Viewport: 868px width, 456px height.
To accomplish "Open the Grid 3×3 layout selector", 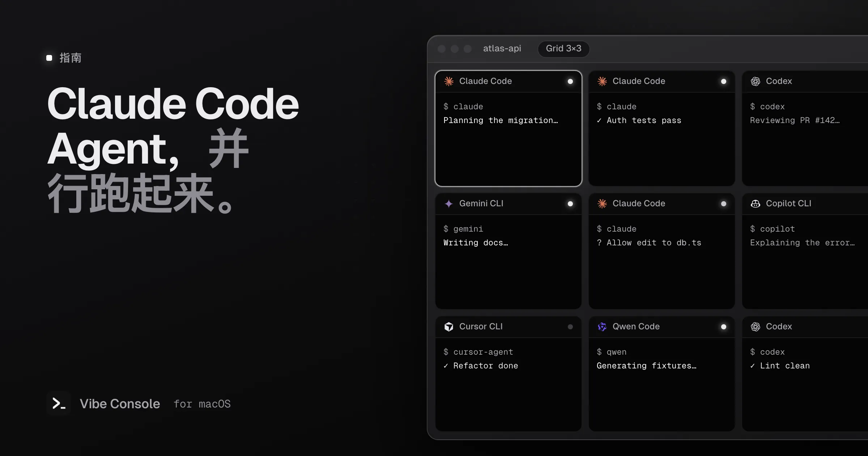I will [563, 49].
